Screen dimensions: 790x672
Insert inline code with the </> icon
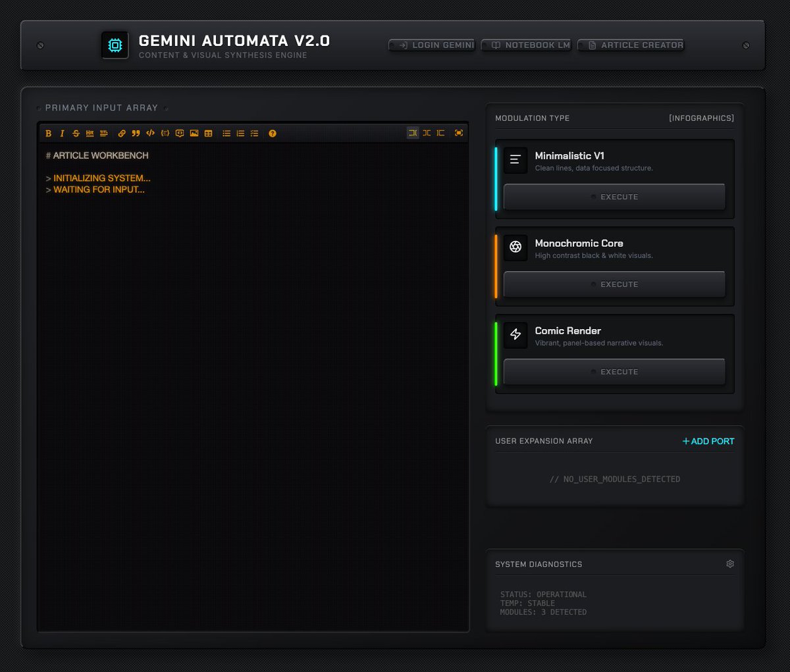coord(150,134)
